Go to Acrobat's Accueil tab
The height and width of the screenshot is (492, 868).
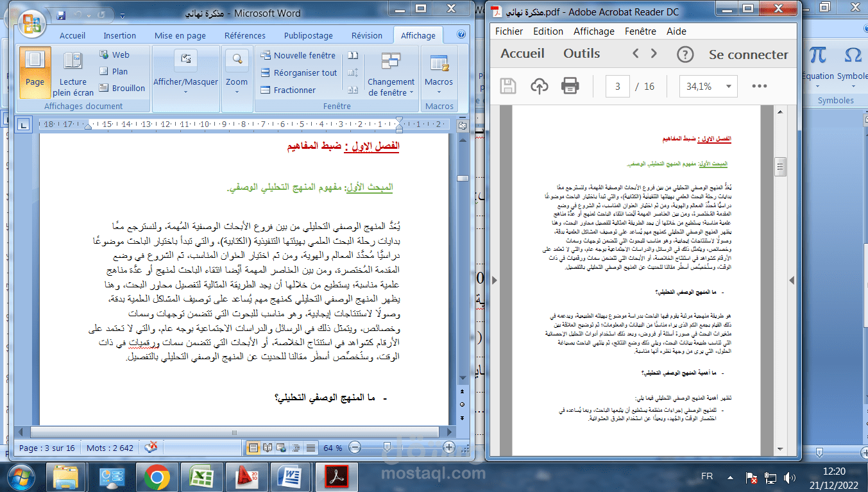point(522,54)
